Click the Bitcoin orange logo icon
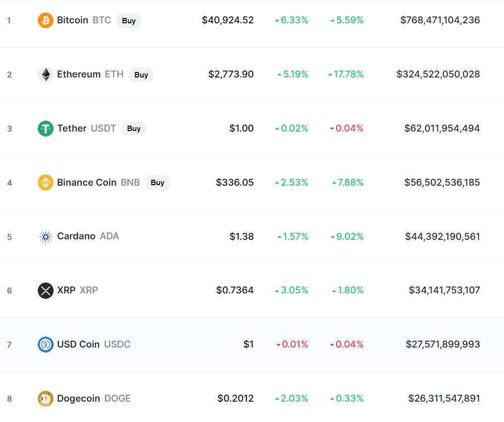Viewport: 504px width, 422px height. [46, 20]
